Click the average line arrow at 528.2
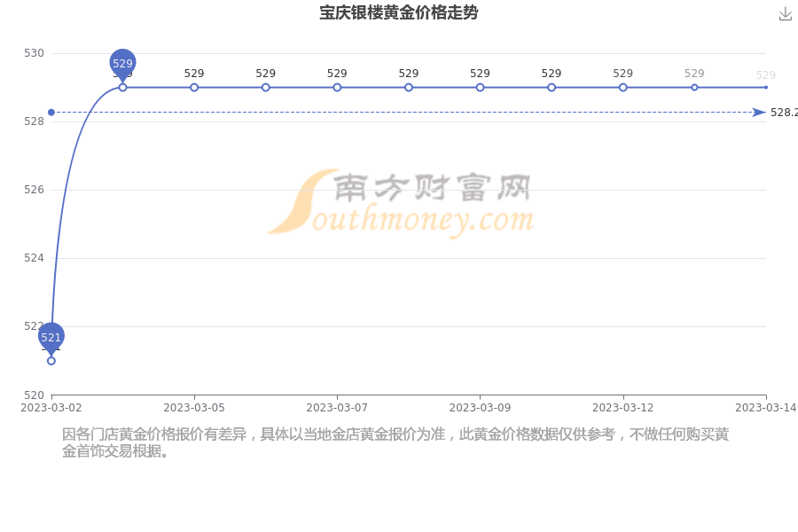The image size is (798, 532). tap(759, 112)
